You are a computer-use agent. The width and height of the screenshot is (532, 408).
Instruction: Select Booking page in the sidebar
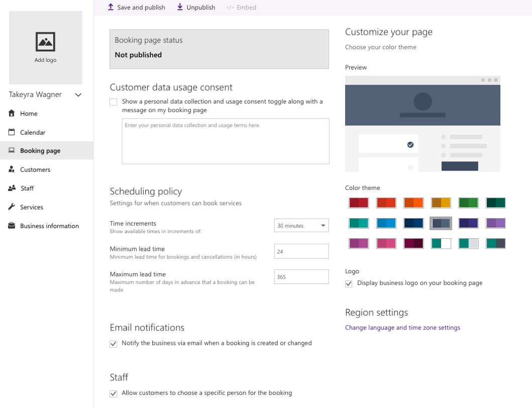pyautogui.click(x=47, y=150)
